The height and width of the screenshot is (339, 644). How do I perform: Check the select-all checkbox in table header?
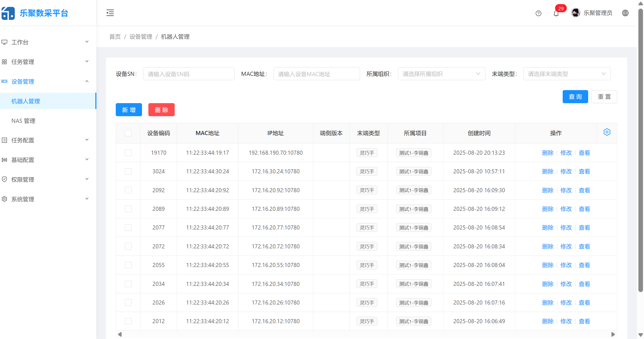[128, 133]
